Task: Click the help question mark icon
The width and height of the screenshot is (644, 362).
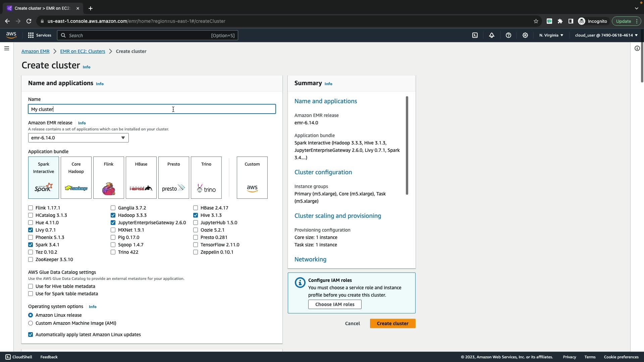Action: 508,35
